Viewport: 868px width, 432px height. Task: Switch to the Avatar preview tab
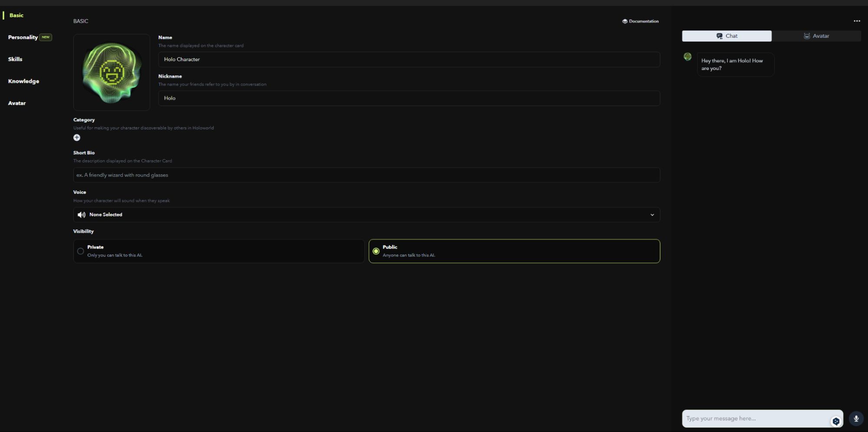(816, 36)
